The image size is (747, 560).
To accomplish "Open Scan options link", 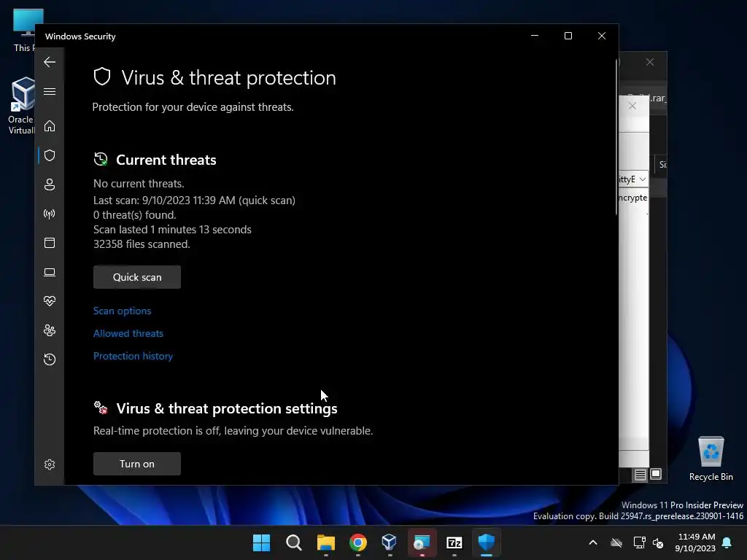I will point(123,311).
